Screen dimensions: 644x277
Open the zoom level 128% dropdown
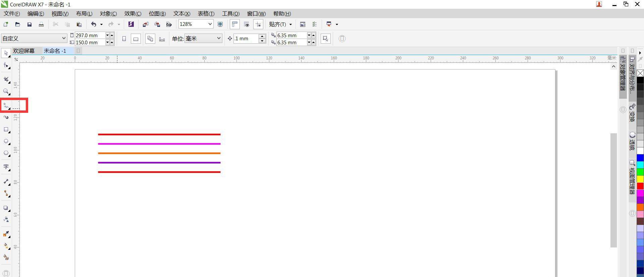point(210,24)
